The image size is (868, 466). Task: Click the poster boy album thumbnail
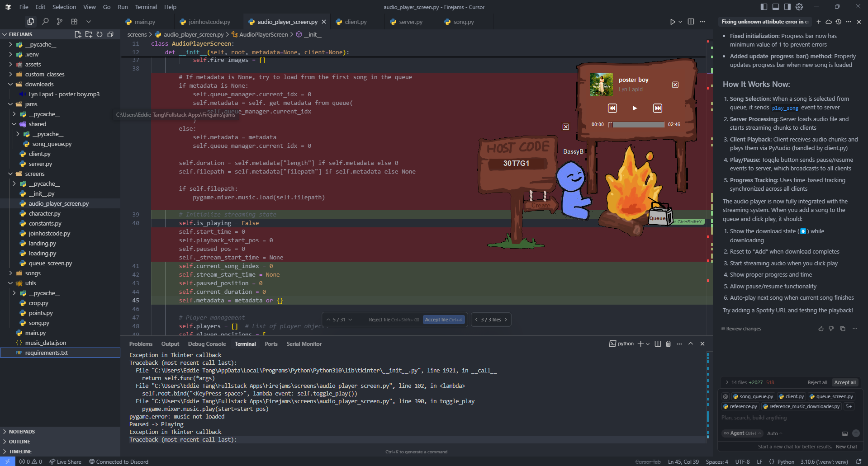602,85
